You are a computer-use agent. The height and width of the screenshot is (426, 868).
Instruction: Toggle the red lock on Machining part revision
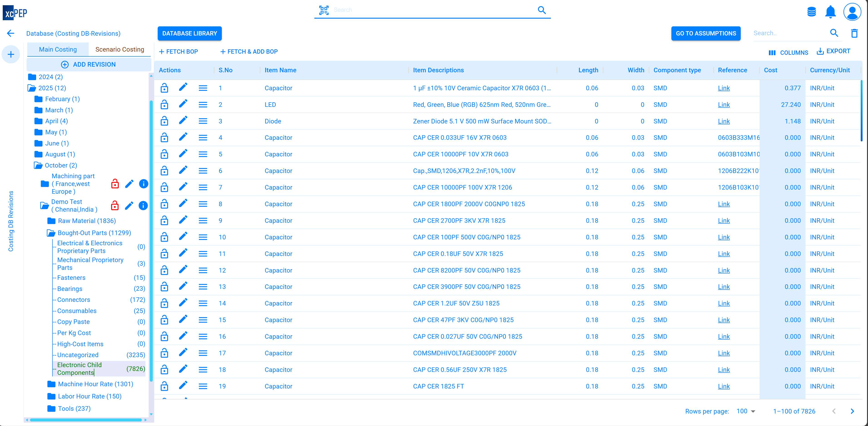(115, 184)
